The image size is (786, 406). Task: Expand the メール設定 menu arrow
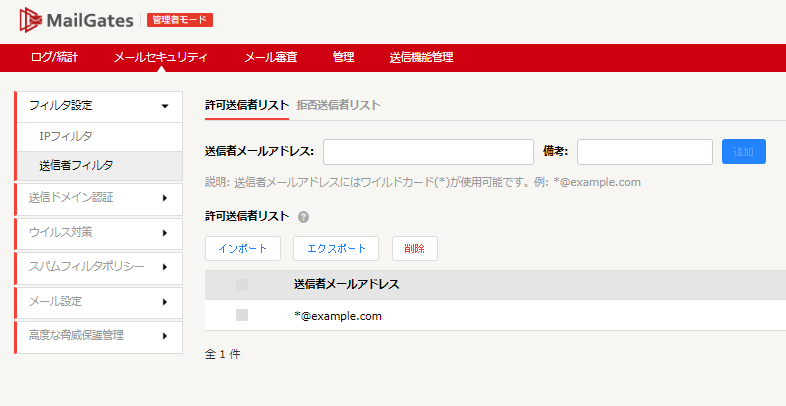[165, 302]
